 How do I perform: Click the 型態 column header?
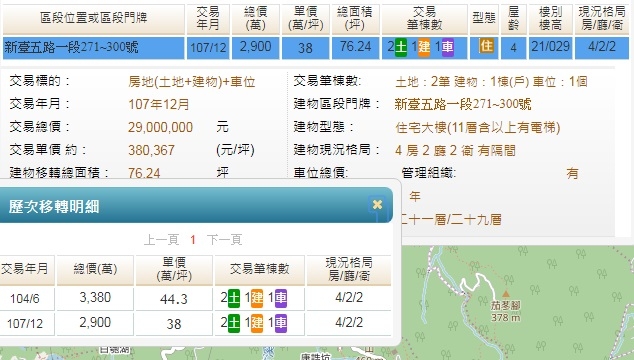(484, 19)
